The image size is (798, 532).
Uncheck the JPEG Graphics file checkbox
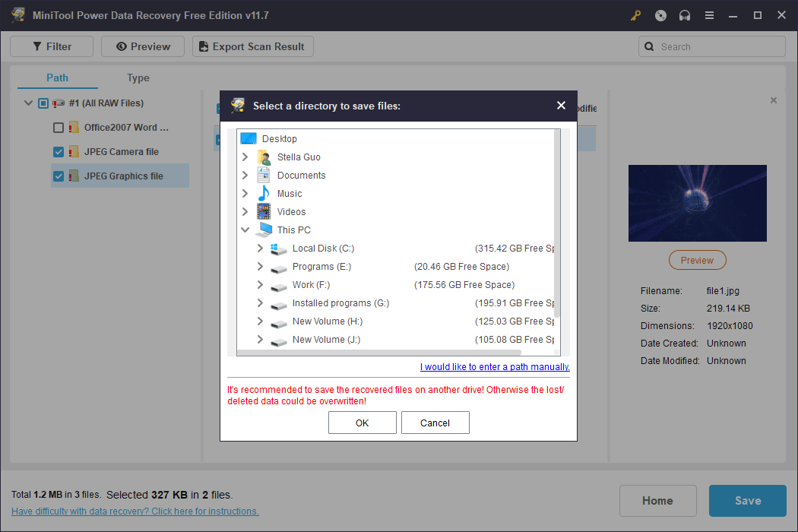click(59, 176)
